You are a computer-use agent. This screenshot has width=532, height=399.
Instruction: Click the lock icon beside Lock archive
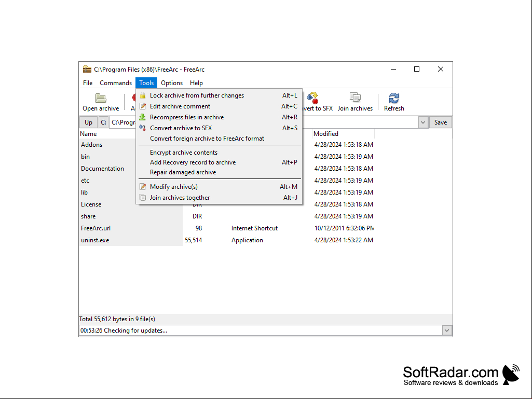click(x=143, y=95)
